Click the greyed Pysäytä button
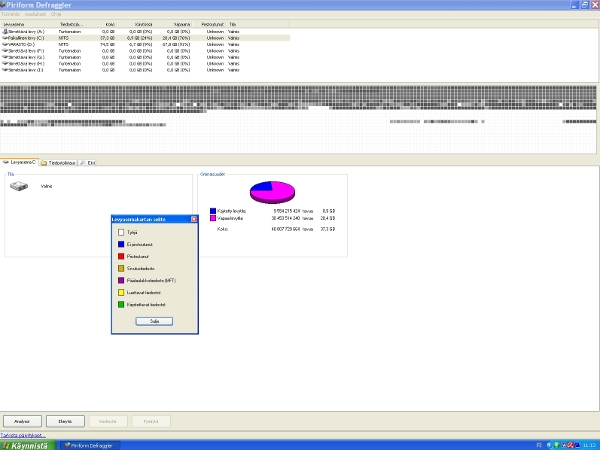 (x=151, y=421)
